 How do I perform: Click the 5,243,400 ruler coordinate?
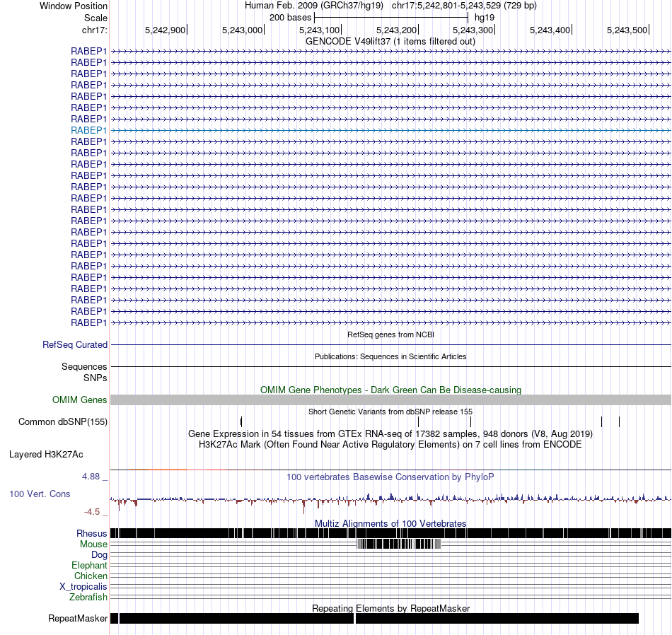click(x=550, y=30)
